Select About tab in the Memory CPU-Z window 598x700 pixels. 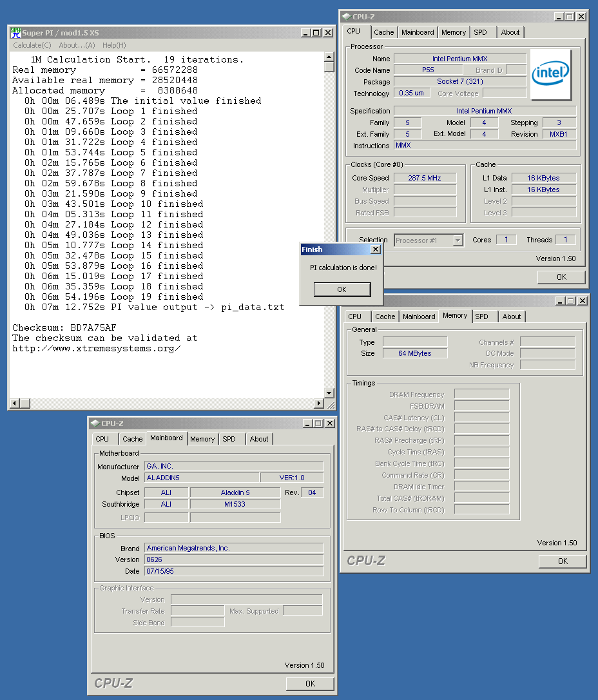(x=512, y=316)
